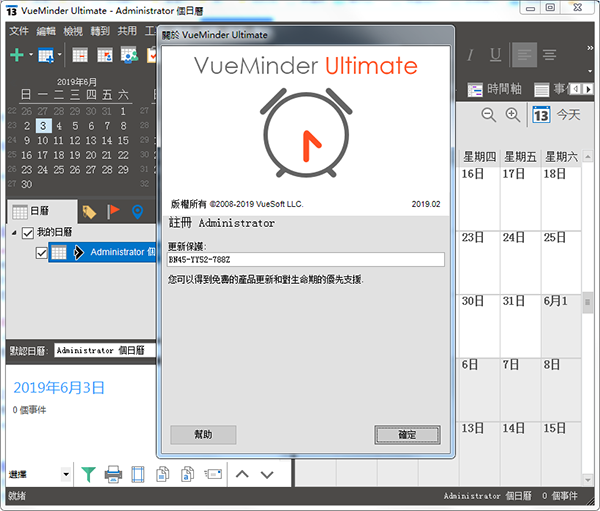Click the calendar scrollbar down arrow
Screen dimensions: 600x511
588,480
